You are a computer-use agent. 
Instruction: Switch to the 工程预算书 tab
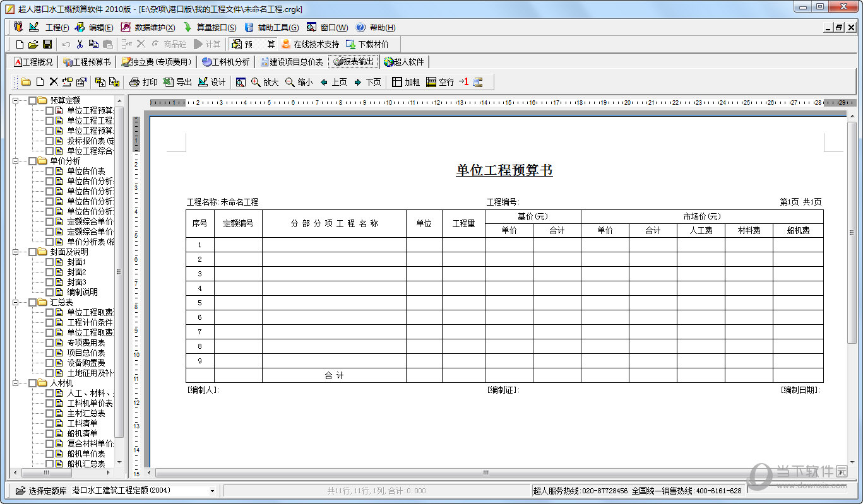[87, 62]
